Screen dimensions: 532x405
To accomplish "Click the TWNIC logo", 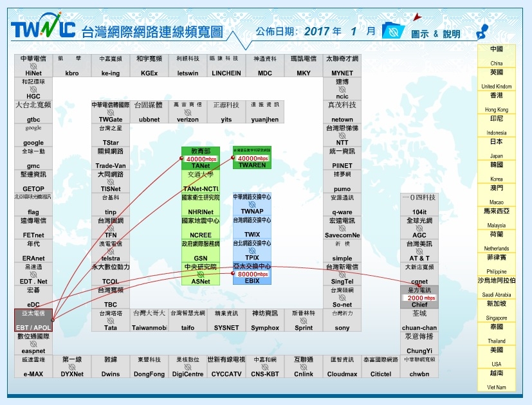I will click(x=43, y=26).
